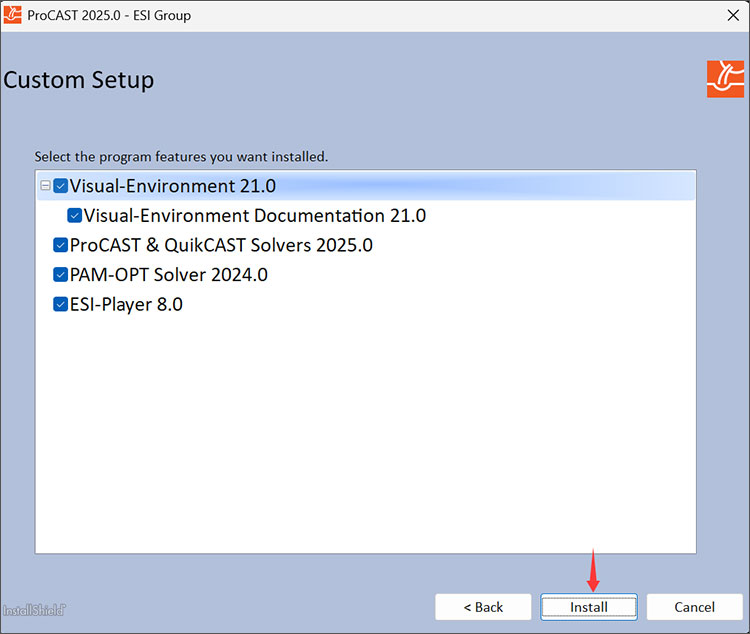Go back with the < Back button
The height and width of the screenshot is (634, 750).
point(483,607)
